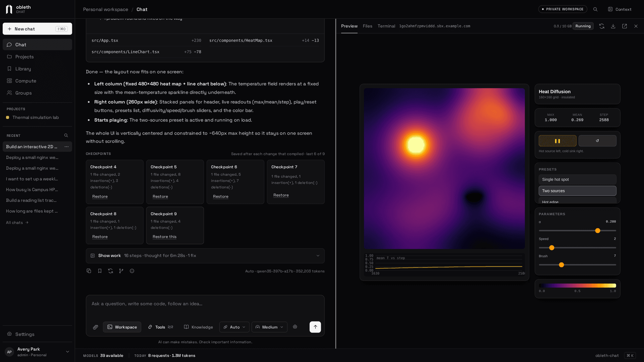This screenshot has width=644, height=362.
Task: Download the preview workspace files
Action: (613, 26)
